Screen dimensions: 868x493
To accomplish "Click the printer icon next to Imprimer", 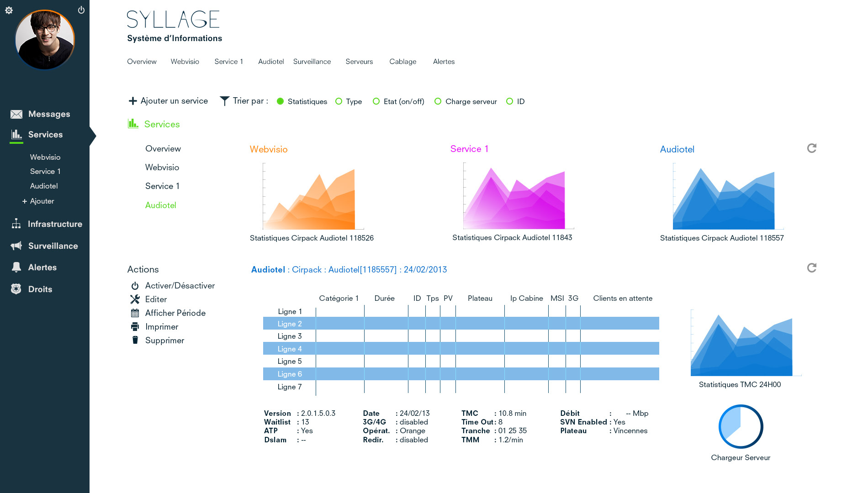I will click(135, 327).
